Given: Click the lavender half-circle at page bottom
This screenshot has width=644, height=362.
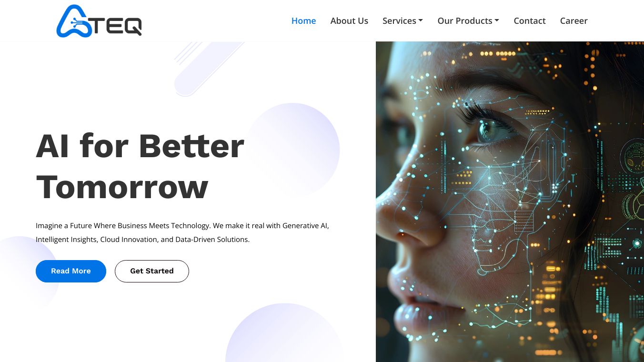Looking at the screenshot, I should pyautogui.click(x=284, y=332).
